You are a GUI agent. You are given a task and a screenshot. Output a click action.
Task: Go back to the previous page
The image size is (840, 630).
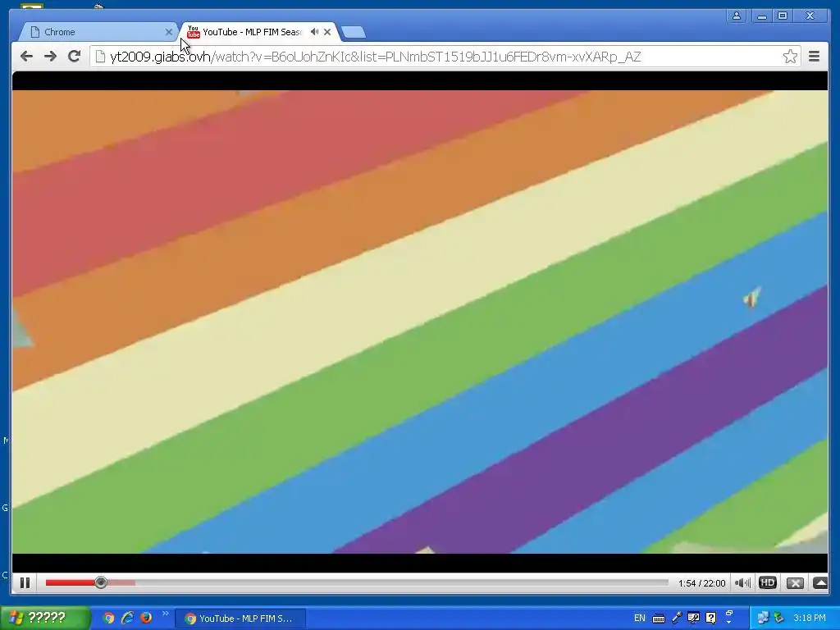[26, 57]
